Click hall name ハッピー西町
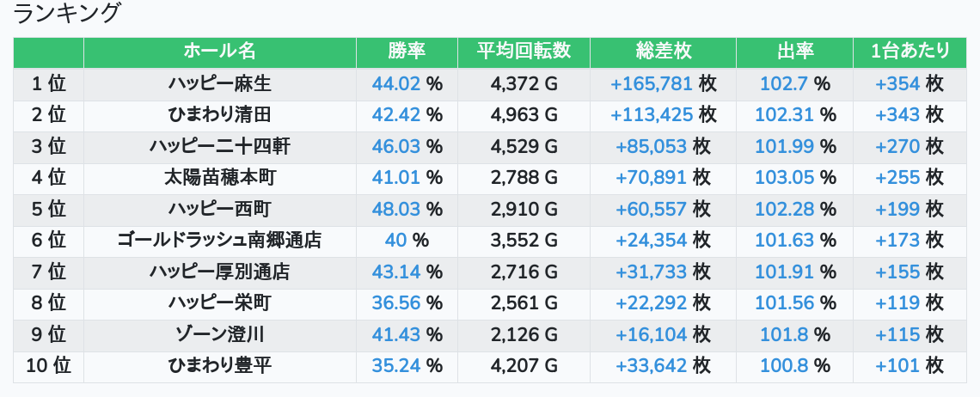 (219, 209)
